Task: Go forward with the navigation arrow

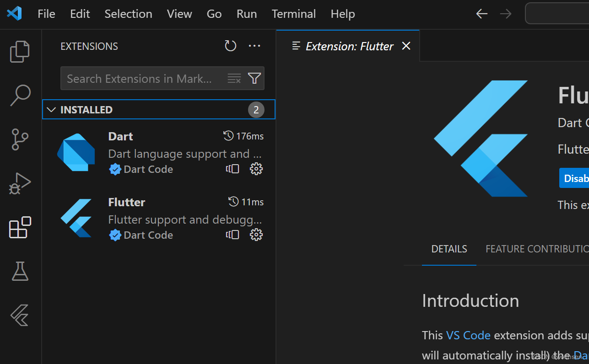Action: click(x=506, y=14)
